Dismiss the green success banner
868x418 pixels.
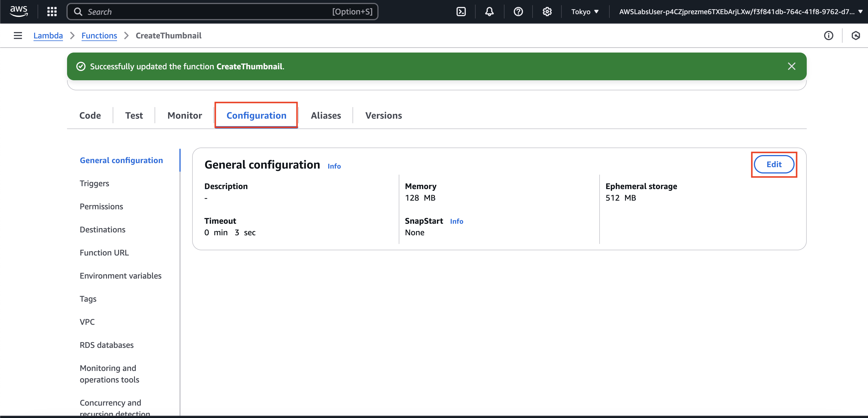tap(791, 66)
